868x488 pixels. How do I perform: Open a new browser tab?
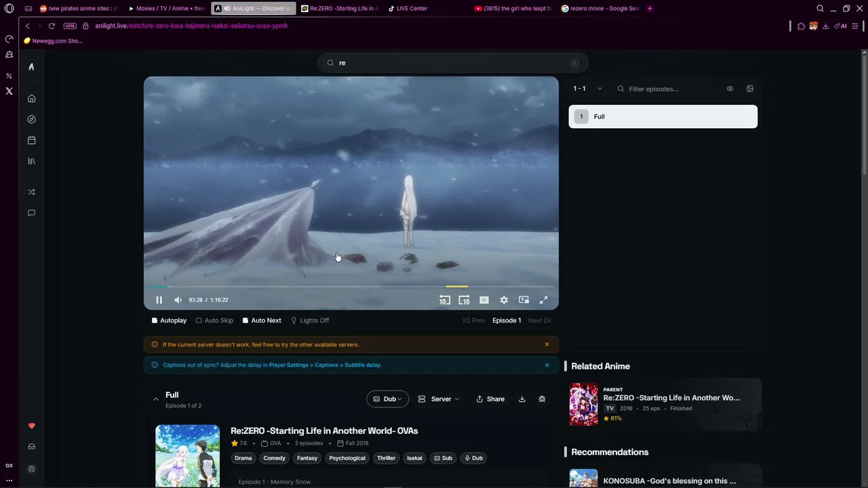point(650,9)
